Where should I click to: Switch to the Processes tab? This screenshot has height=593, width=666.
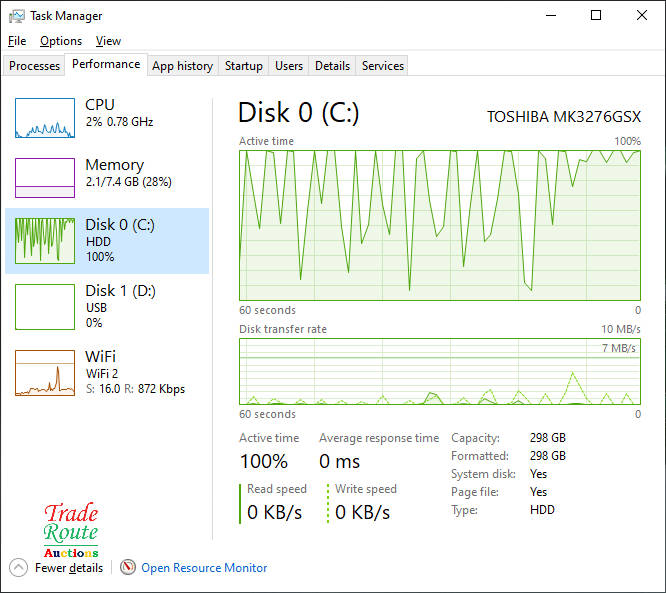point(35,66)
